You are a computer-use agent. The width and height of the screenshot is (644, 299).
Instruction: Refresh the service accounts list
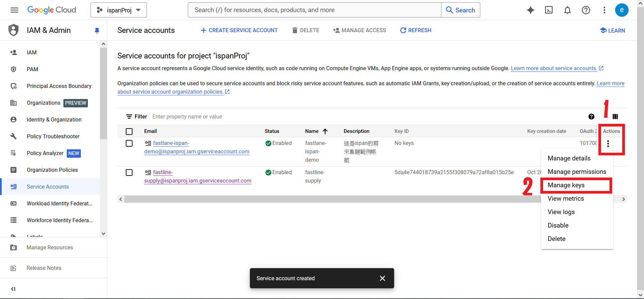(x=416, y=30)
